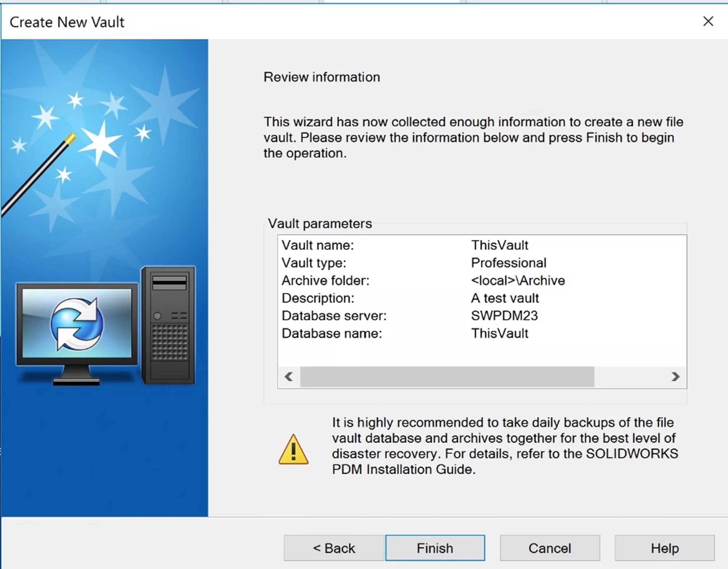Click the horizontal scrollbar thumb in Vault parameters

coord(447,377)
